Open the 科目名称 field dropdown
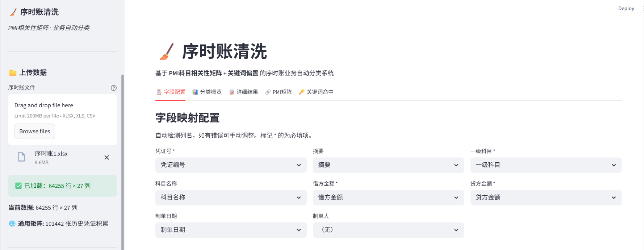The width and height of the screenshot is (644, 250). click(231, 197)
